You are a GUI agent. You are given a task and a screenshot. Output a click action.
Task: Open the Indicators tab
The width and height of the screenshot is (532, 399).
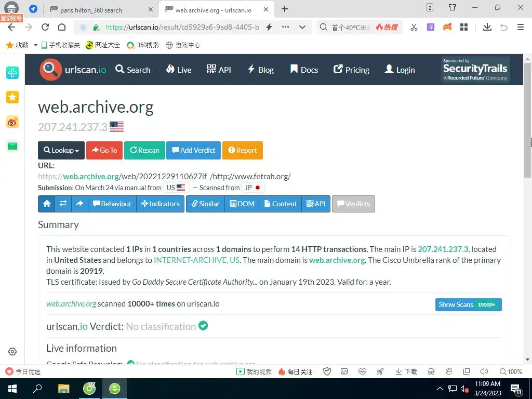160,204
